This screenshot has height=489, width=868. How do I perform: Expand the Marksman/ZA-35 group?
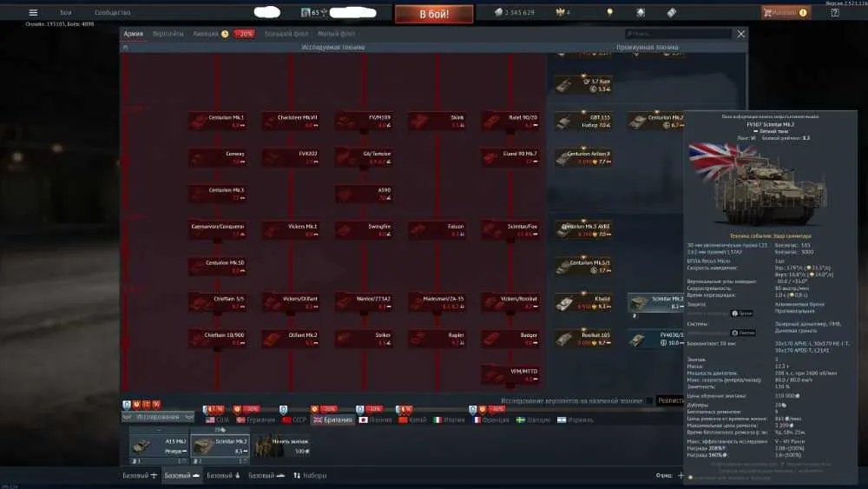tap(437, 302)
